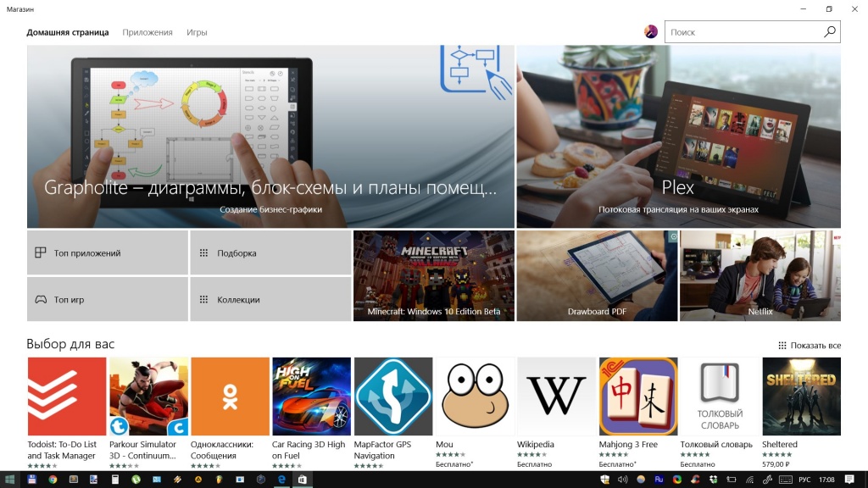Click the Выбор для вас heading
Viewport: 868px width, 488px height.
click(x=70, y=344)
